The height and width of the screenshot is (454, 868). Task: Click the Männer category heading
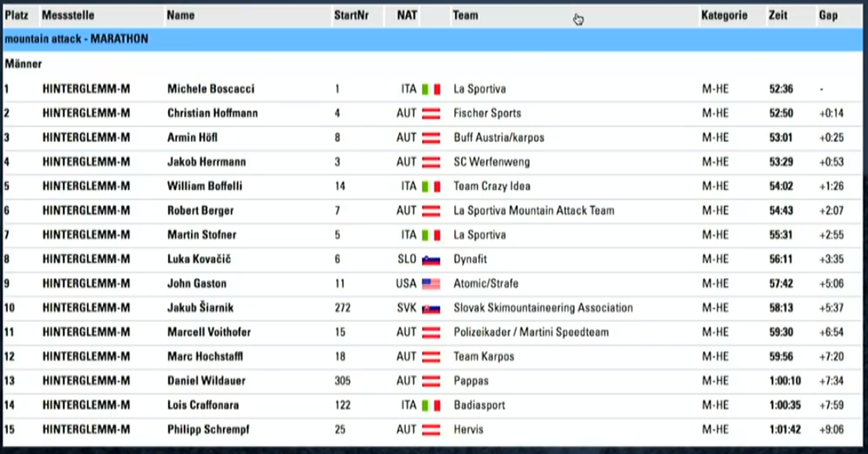pos(24,64)
